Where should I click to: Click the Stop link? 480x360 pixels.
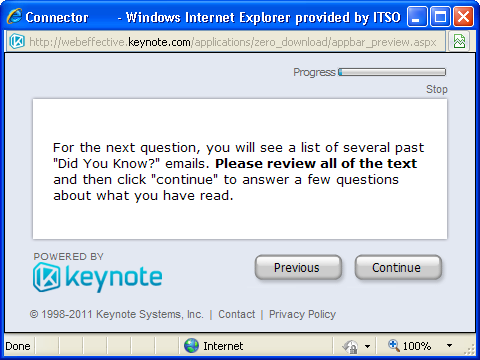tap(437, 89)
